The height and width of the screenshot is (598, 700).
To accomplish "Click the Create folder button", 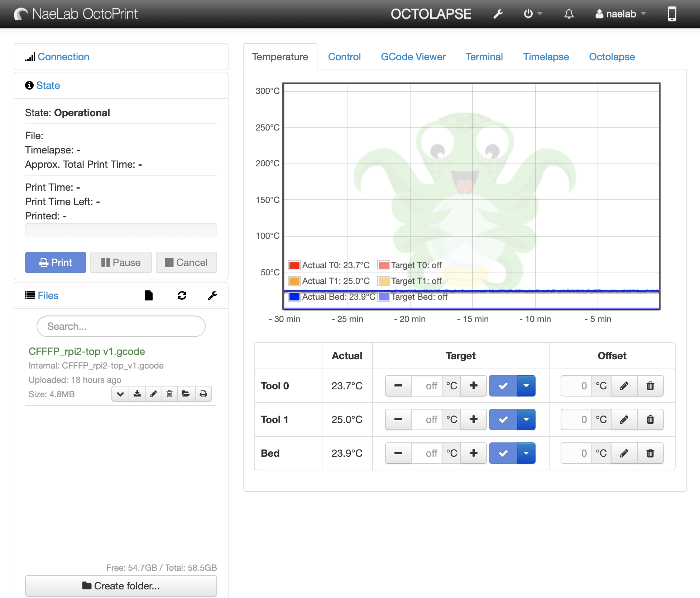I will coord(121,586).
